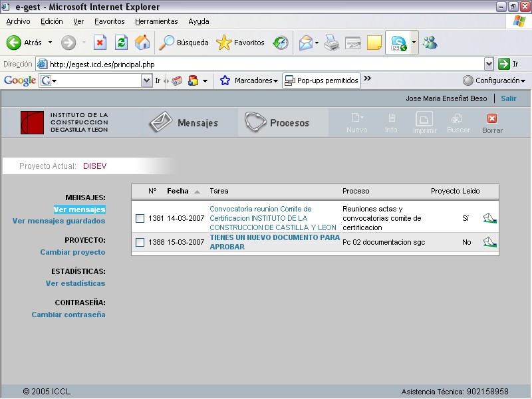The width and height of the screenshot is (532, 399).
Task: Click the Marcadores blue star icon
Action: pos(225,80)
